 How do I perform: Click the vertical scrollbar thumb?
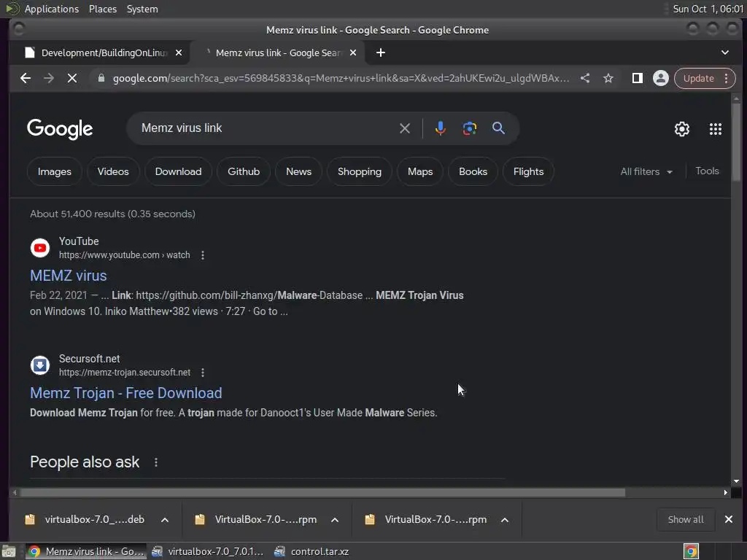(x=736, y=142)
